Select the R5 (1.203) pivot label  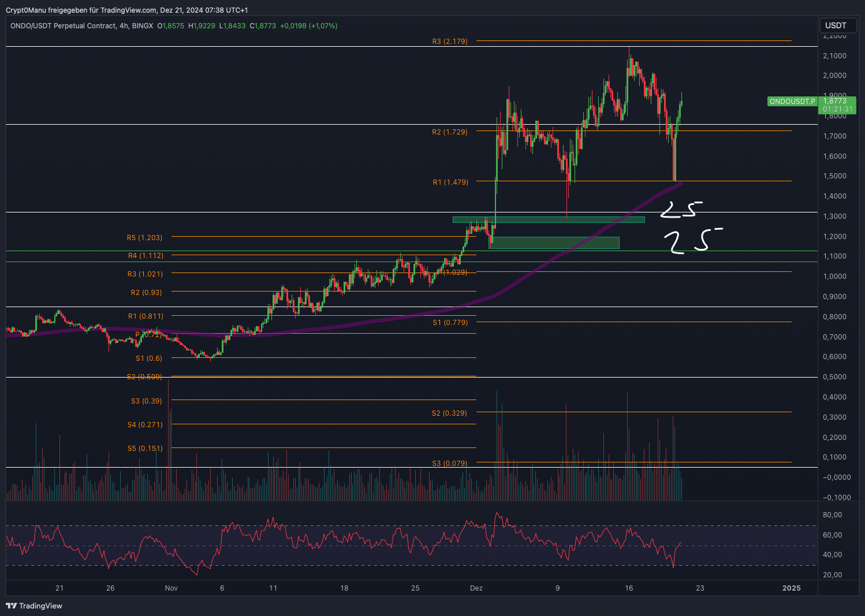(x=144, y=238)
